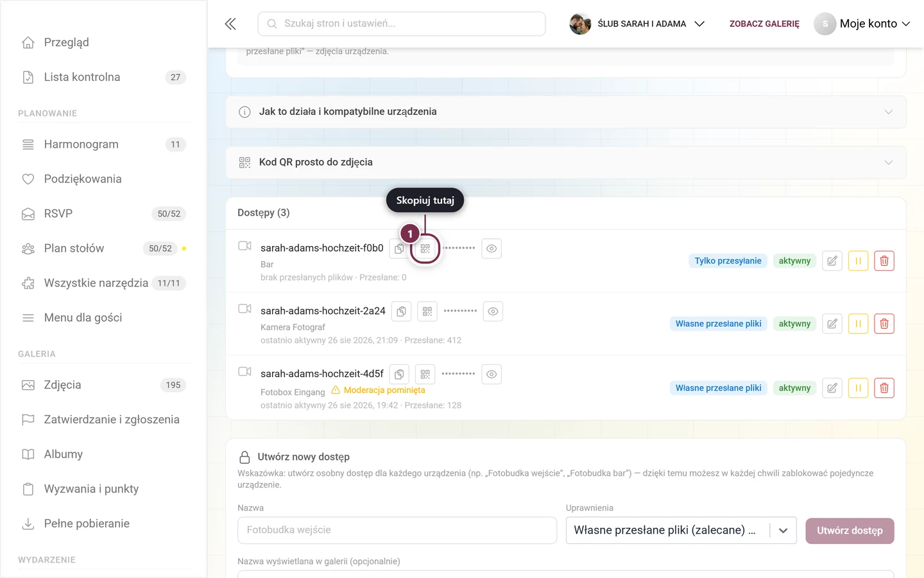The height and width of the screenshot is (578, 924).
Task: Show hidden password for sarah-adams-hochzeit-2a24
Action: point(493,311)
